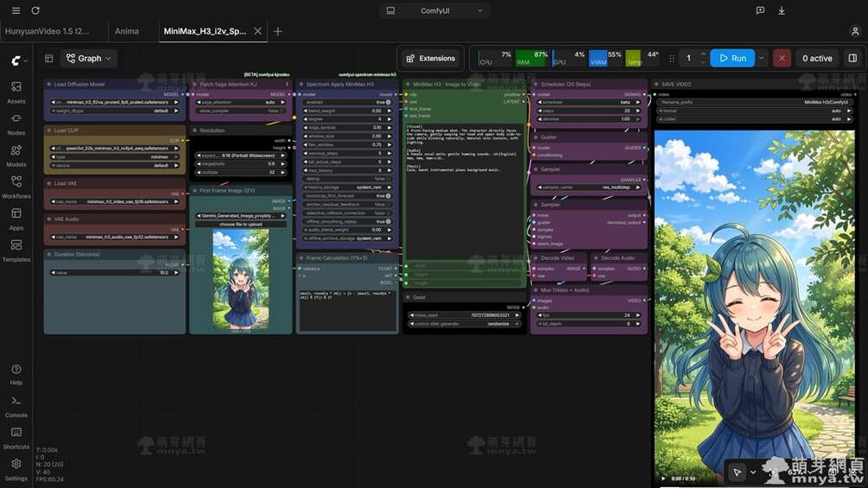This screenshot has width=868, height=488.
Task: Collapse the Load Diffusion Model node
Action: tap(49, 84)
